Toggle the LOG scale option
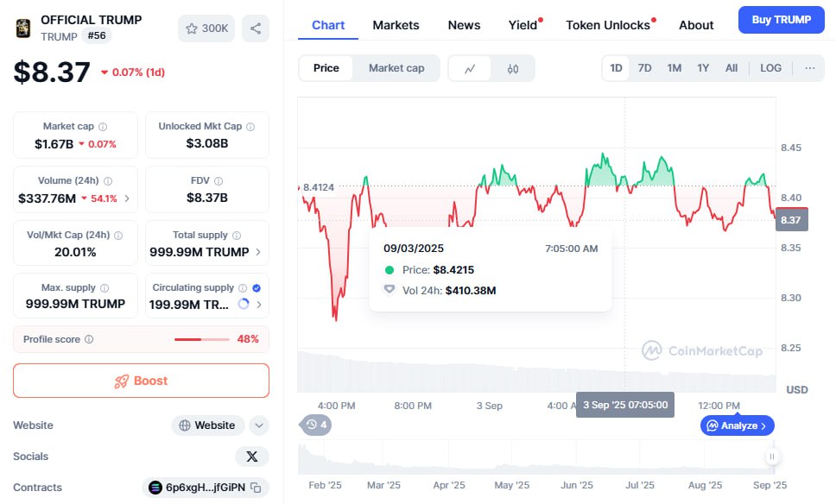The width and height of the screenshot is (836, 504). click(x=770, y=68)
